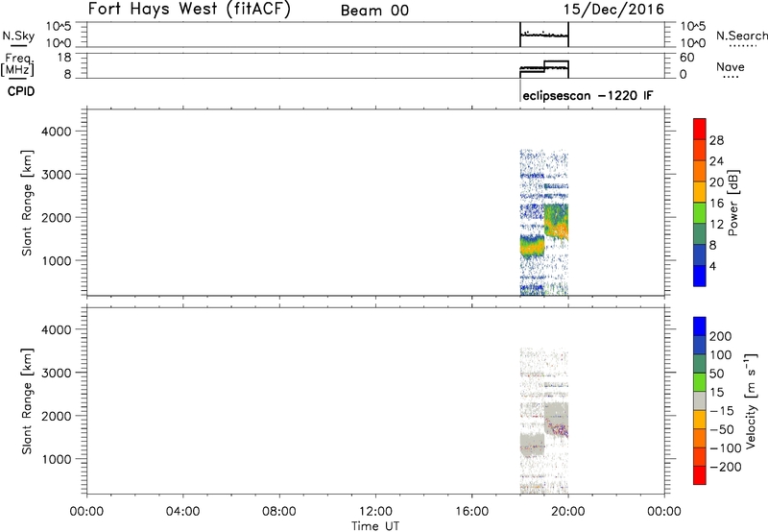Click the '12:00' time axis tick label

pos(375,512)
